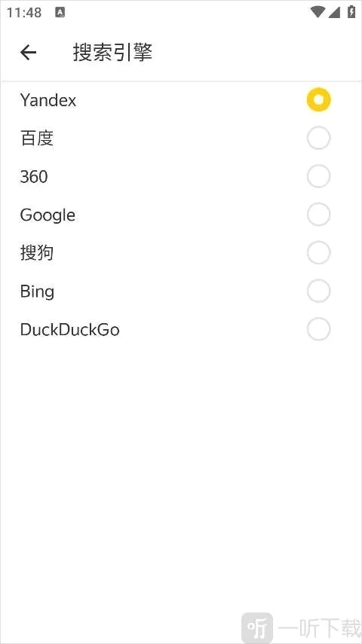Tap the Yandex text label
362x644 pixels.
48,100
